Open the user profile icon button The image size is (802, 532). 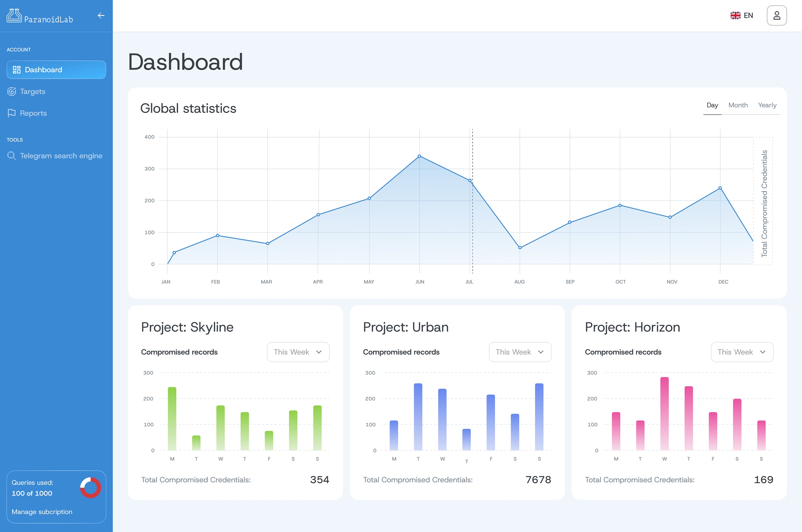pyautogui.click(x=777, y=16)
